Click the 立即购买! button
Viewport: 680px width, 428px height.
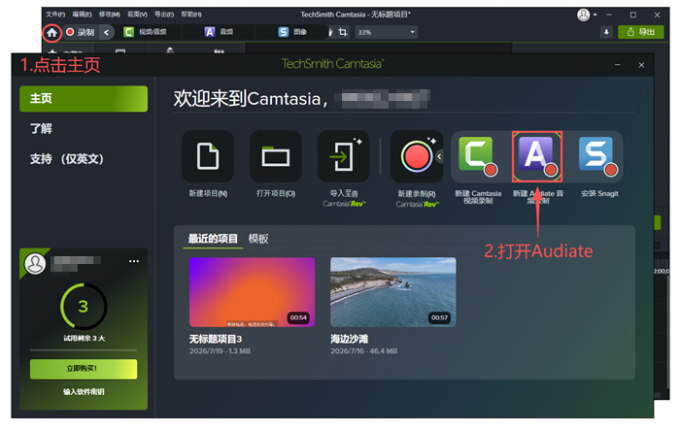pos(83,369)
